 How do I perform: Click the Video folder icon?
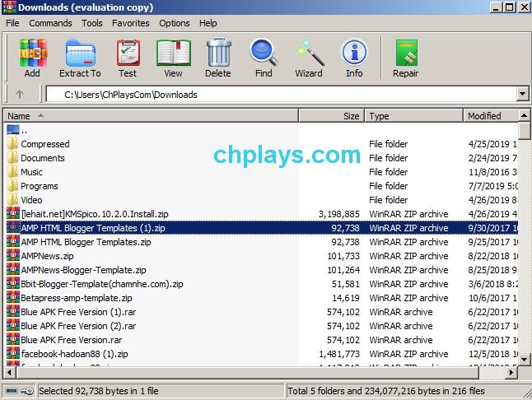click(x=12, y=200)
